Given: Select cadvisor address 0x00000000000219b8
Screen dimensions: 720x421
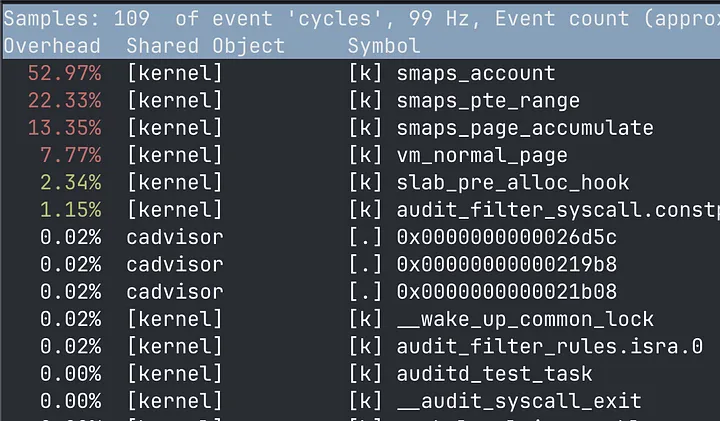Looking at the screenshot, I should pos(506,264).
